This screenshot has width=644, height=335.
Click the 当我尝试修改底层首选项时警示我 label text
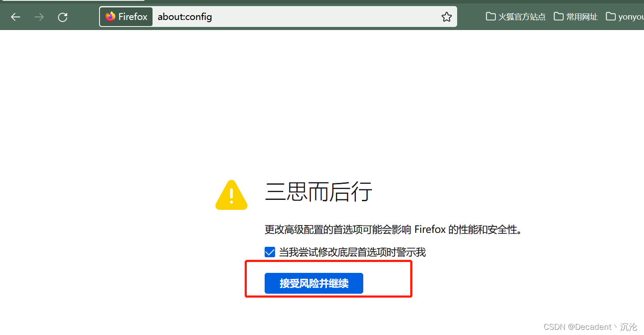(352, 252)
